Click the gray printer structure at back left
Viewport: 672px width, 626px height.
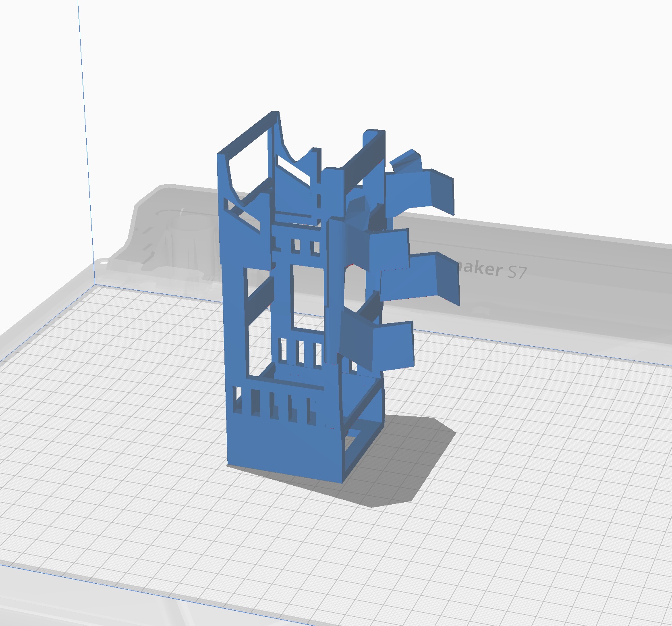(169, 242)
